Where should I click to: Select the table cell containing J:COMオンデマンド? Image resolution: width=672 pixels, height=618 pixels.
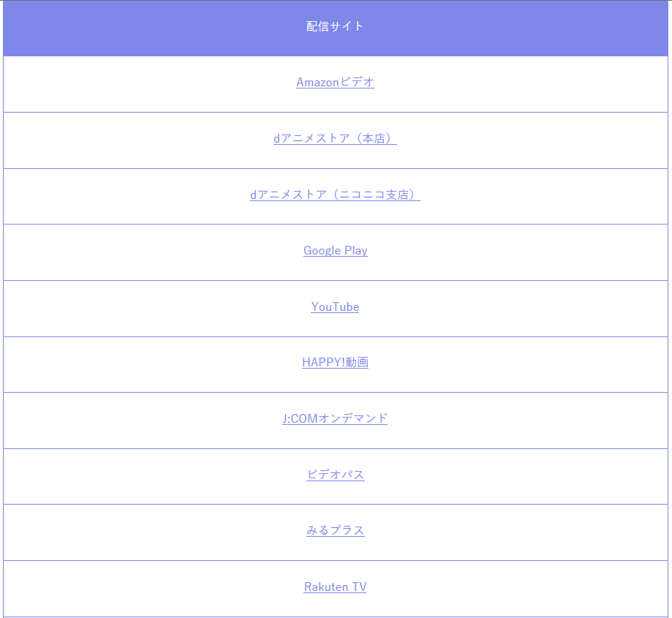click(x=336, y=421)
